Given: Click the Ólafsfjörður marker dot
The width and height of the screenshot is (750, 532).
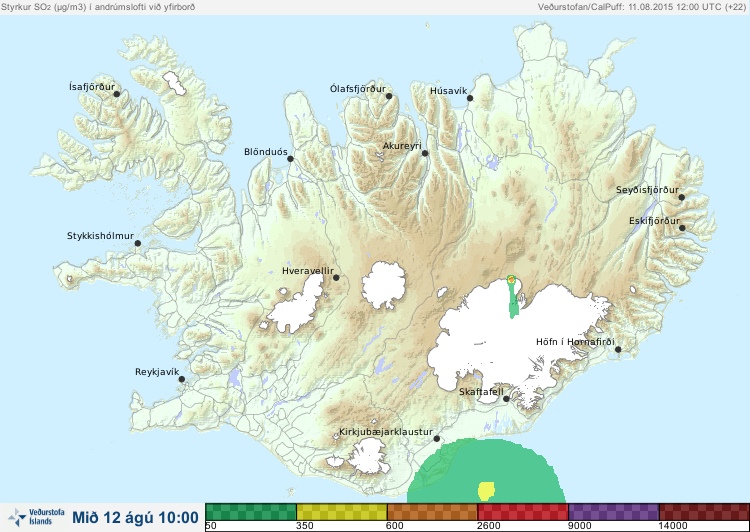Looking at the screenshot, I should pos(389,96).
